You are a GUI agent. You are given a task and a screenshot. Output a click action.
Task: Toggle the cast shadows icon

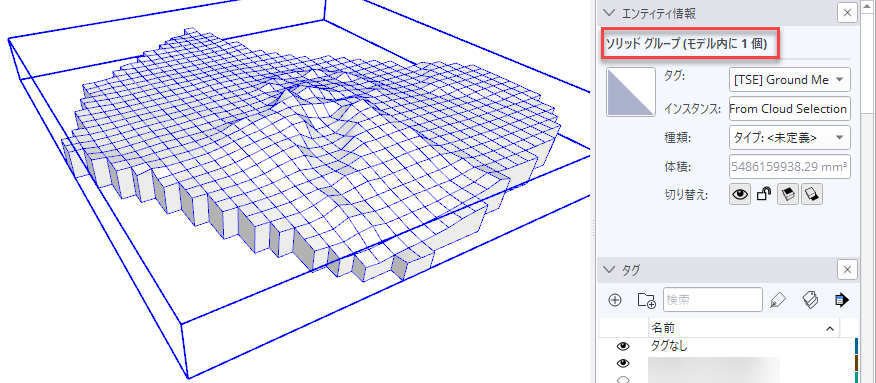(812, 195)
